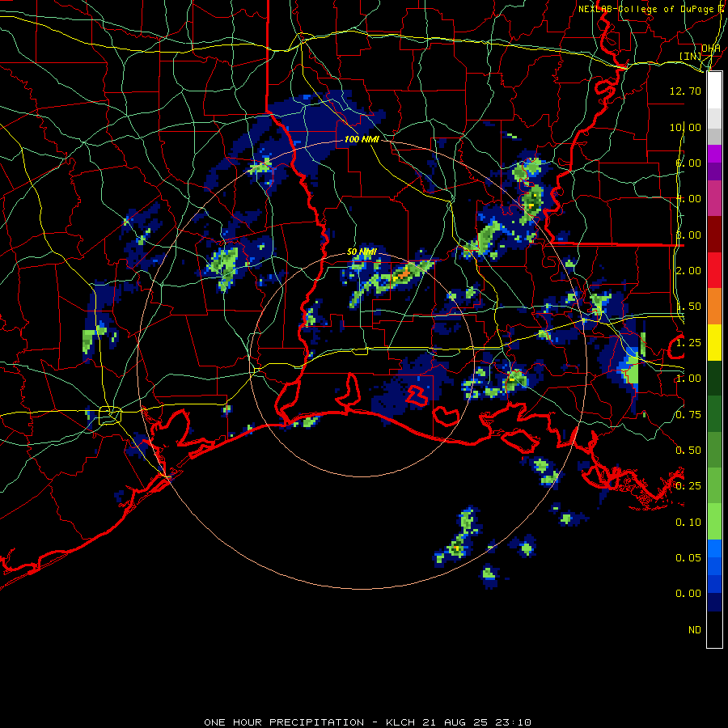The width and height of the screenshot is (728, 728).
Task: Click the ONE HOUR PRECIPITATION KLCH caption
Action: click(x=368, y=722)
